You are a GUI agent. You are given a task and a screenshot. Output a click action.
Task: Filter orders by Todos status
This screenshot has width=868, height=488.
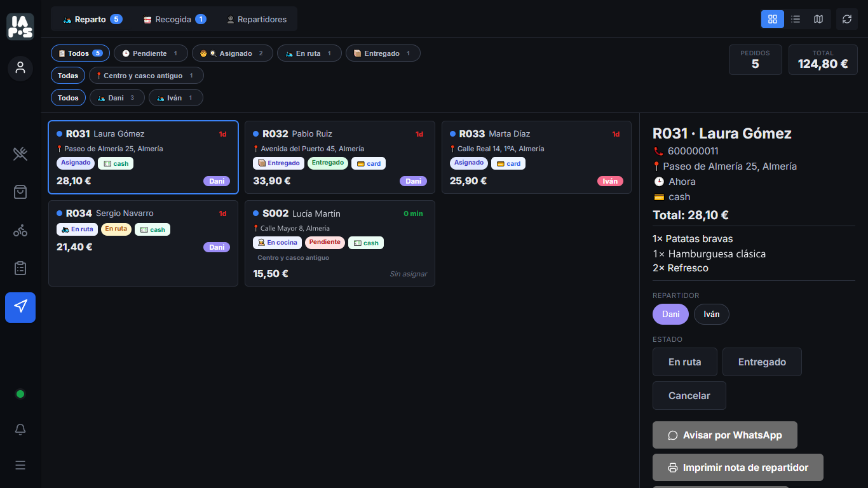(x=80, y=53)
